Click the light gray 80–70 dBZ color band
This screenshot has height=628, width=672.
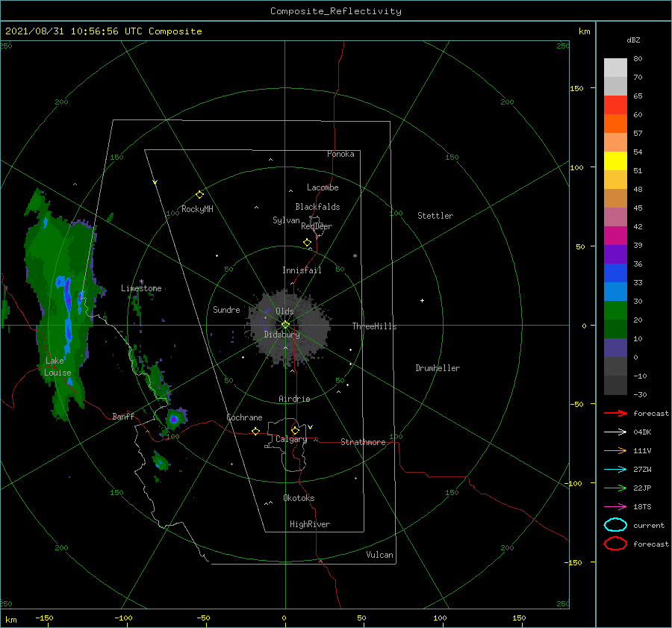click(615, 68)
